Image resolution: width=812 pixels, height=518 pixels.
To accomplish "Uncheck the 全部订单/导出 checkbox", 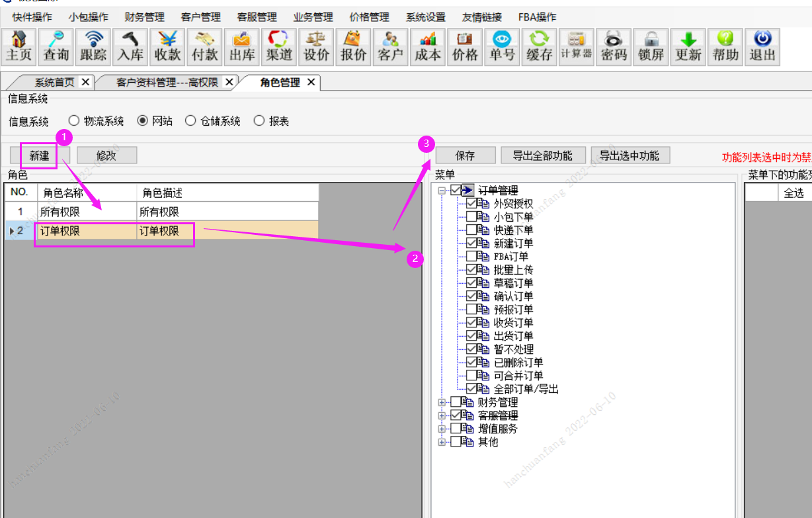I will click(x=472, y=389).
